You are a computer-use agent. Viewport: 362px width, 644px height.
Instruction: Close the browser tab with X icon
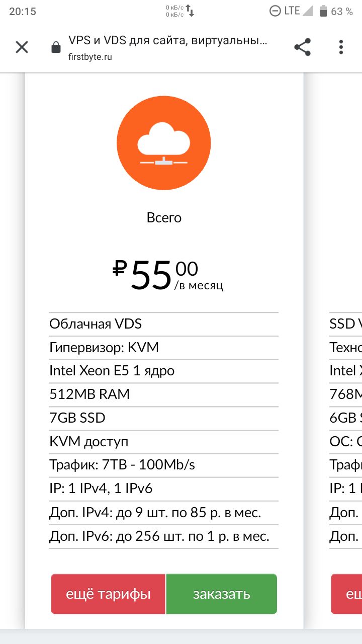tap(22, 47)
